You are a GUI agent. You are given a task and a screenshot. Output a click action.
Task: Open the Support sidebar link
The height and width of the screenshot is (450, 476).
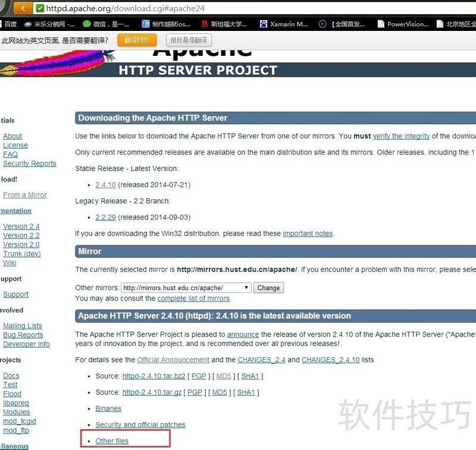[x=16, y=294]
